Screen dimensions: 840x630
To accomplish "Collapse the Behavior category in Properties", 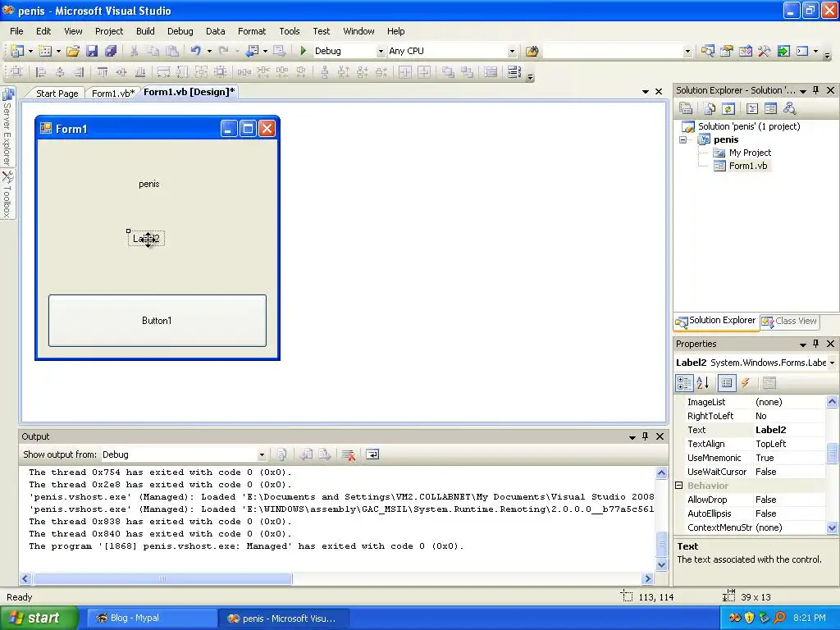I will pos(678,486).
